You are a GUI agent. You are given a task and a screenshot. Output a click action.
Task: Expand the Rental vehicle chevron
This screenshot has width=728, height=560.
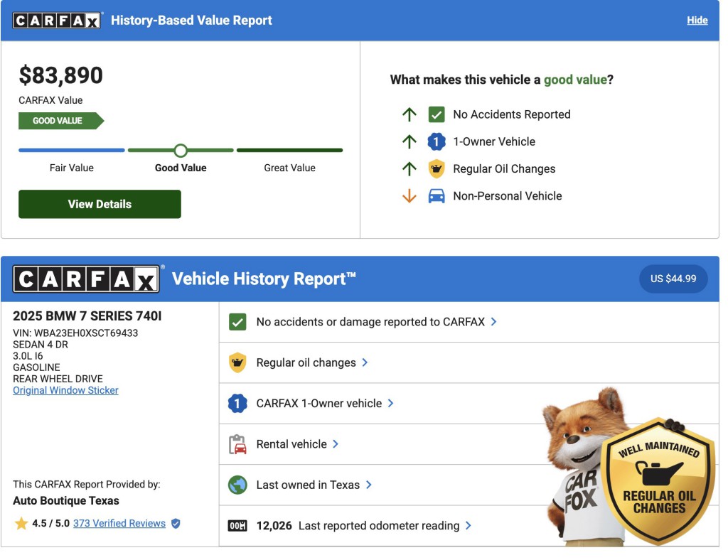click(x=336, y=444)
